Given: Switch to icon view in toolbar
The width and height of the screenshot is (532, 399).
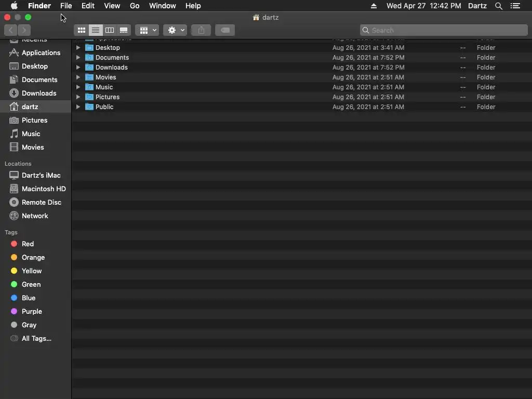Looking at the screenshot, I should pyautogui.click(x=82, y=30).
